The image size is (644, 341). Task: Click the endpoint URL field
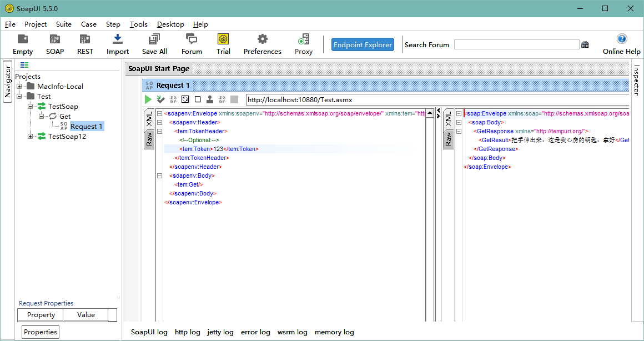[437, 100]
